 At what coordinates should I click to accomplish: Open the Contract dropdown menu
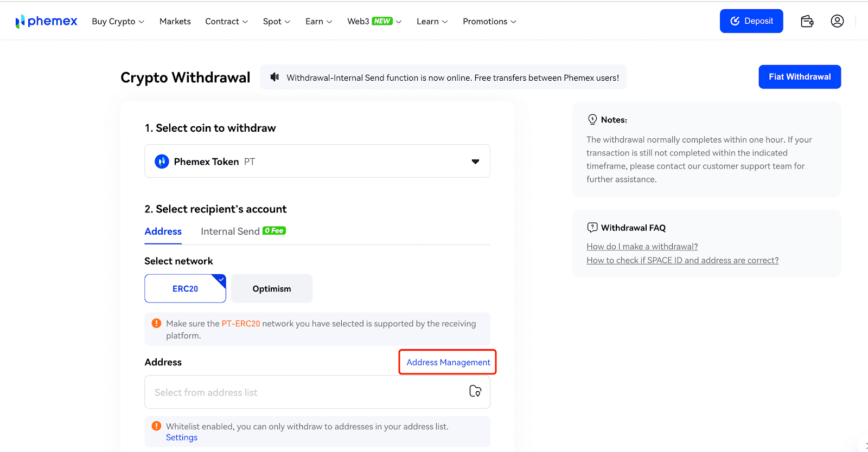coord(226,22)
